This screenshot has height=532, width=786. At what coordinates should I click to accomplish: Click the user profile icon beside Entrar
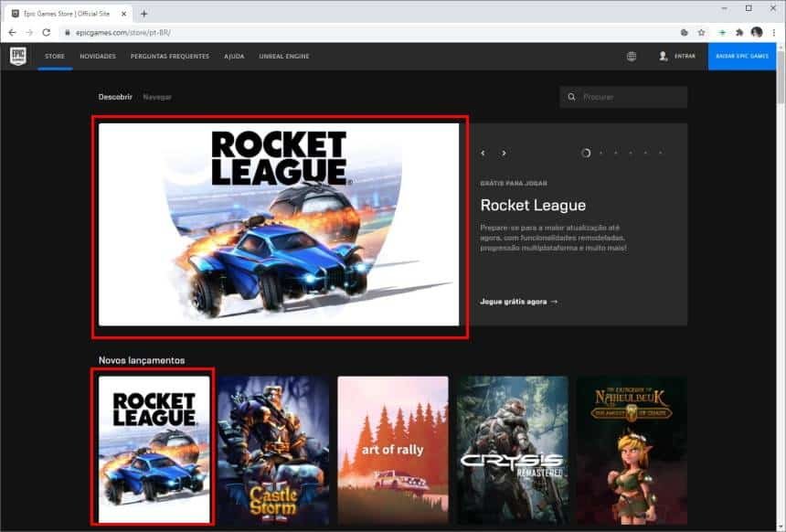pos(664,56)
